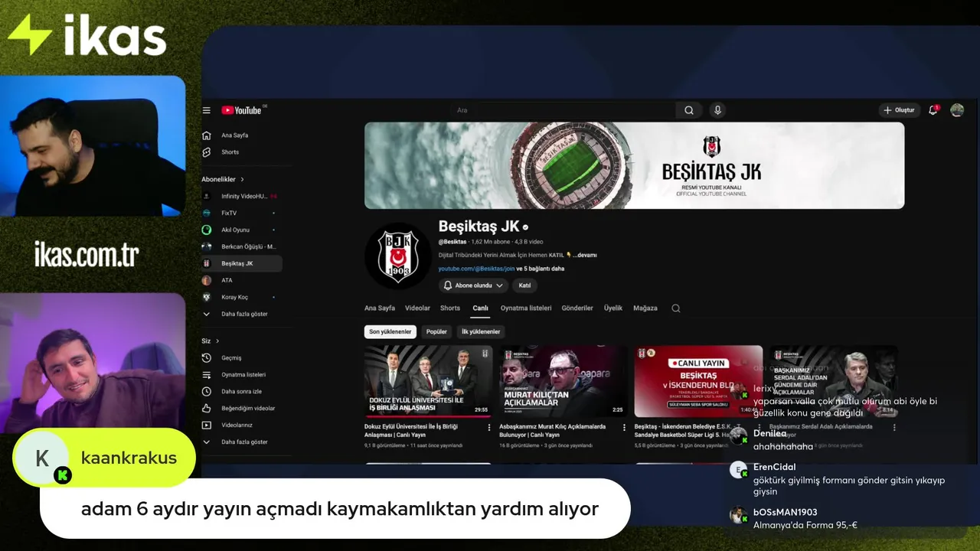Click the Katıl join button

pyautogui.click(x=524, y=285)
